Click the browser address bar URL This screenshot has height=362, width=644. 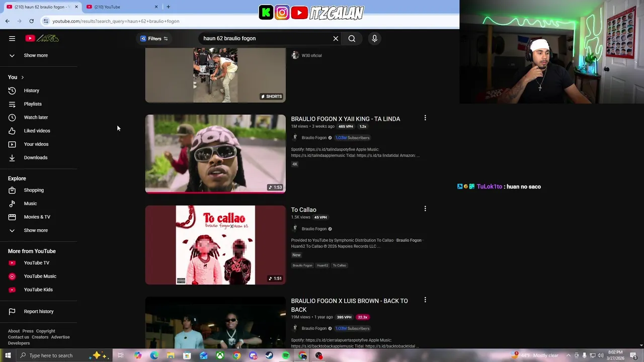click(116, 21)
